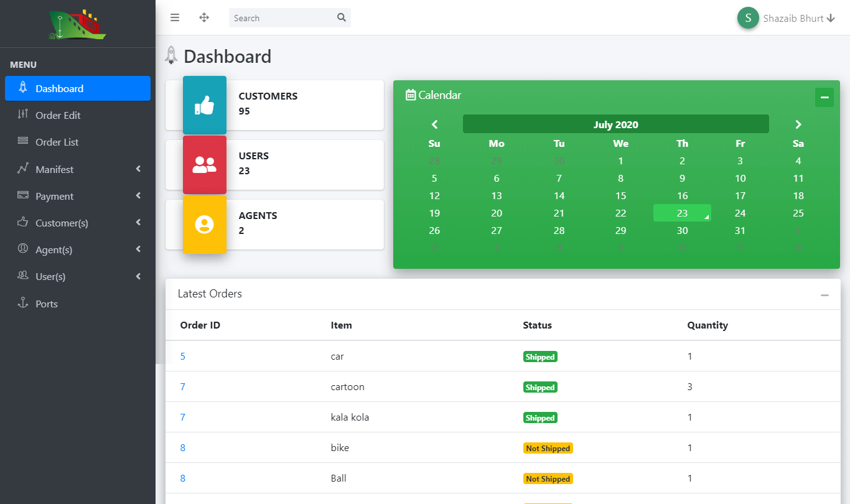
Task: Select July 15 in the calendar
Action: tap(620, 195)
